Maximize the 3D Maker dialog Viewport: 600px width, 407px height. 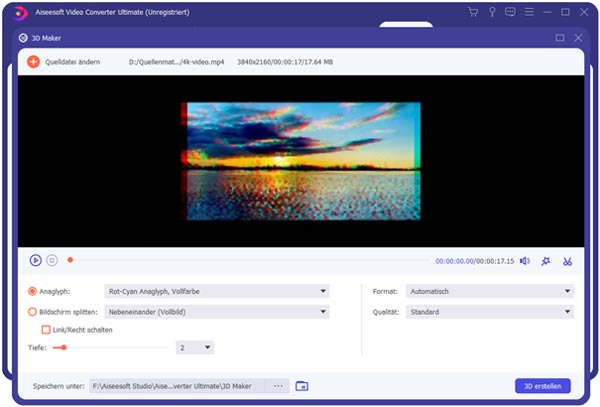click(560, 38)
